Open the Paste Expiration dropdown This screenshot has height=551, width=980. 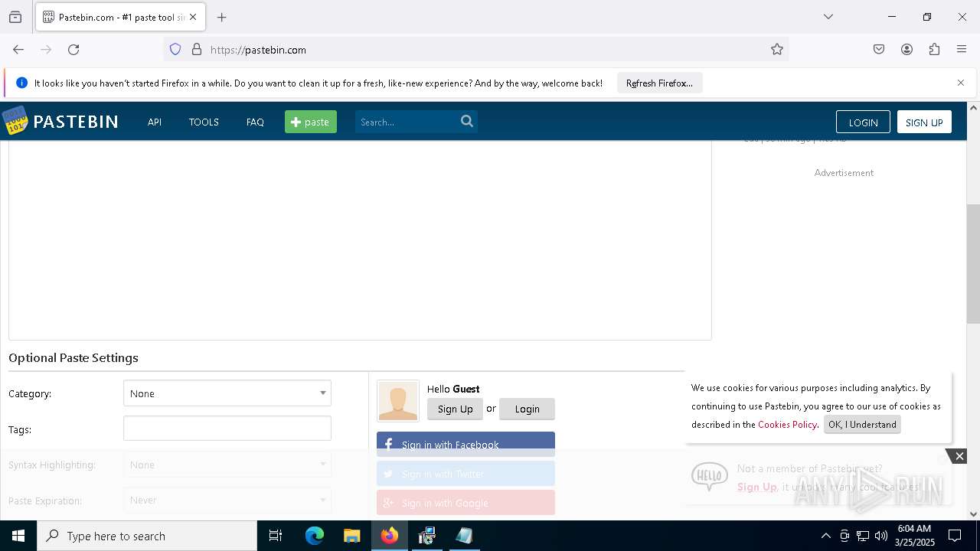pyautogui.click(x=227, y=500)
